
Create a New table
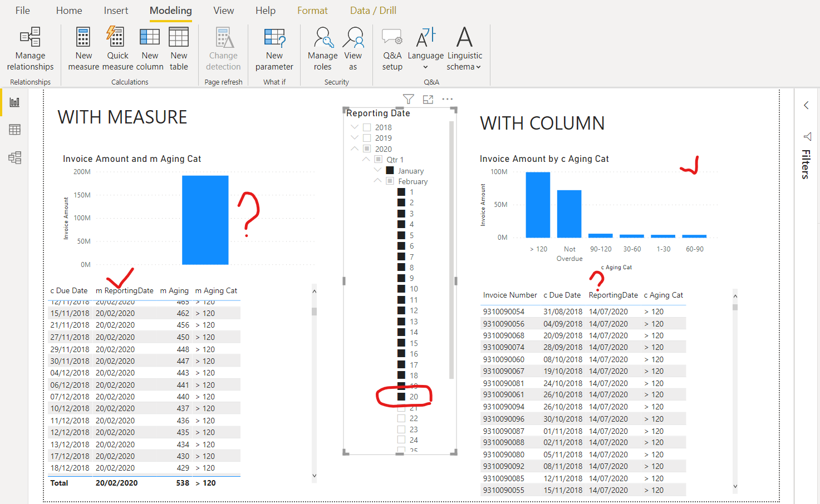click(x=179, y=49)
